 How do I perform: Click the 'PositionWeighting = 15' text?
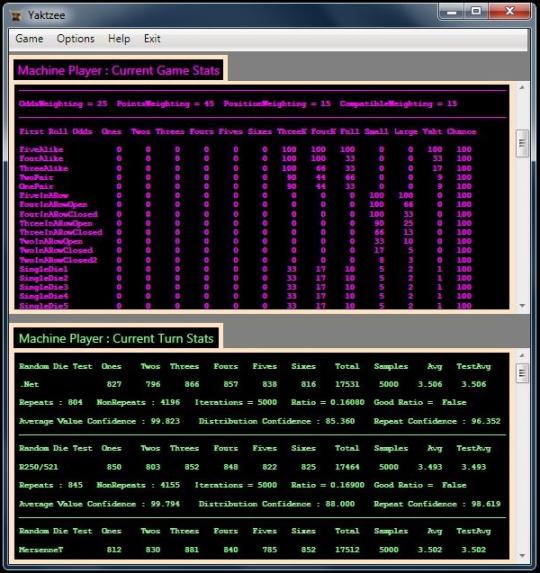click(277, 103)
